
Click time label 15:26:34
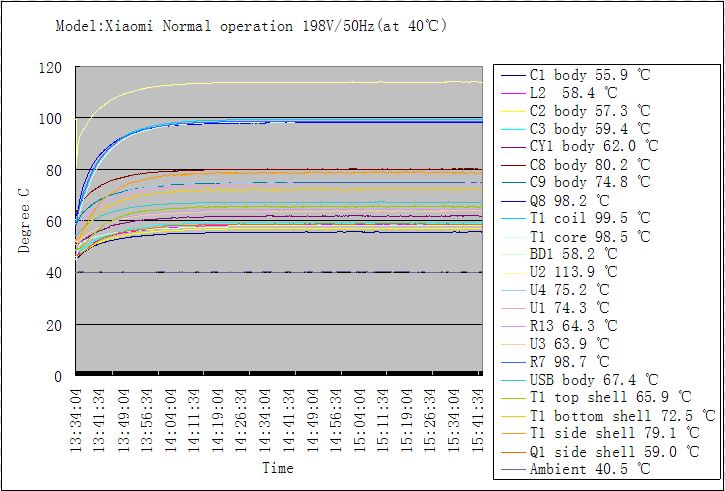(x=430, y=420)
